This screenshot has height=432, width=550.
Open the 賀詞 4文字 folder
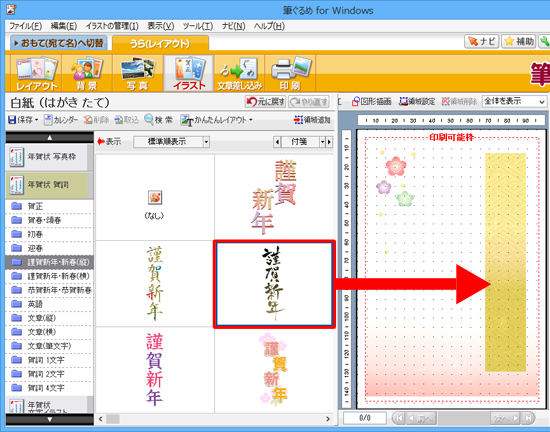tap(49, 388)
